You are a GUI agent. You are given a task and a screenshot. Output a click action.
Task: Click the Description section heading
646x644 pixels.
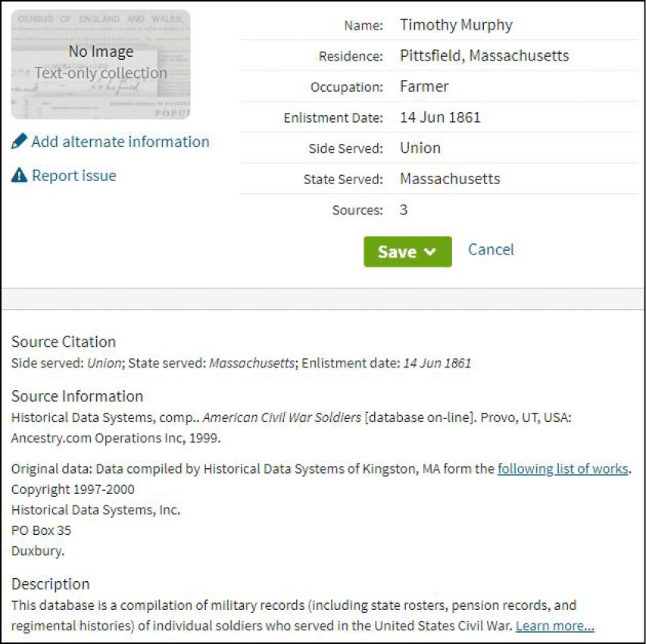coord(51,583)
